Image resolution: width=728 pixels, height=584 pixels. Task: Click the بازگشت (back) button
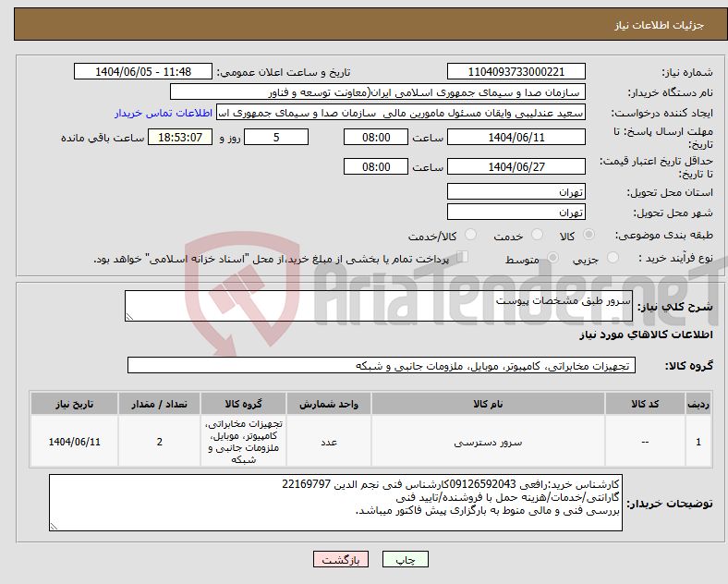[x=340, y=560]
